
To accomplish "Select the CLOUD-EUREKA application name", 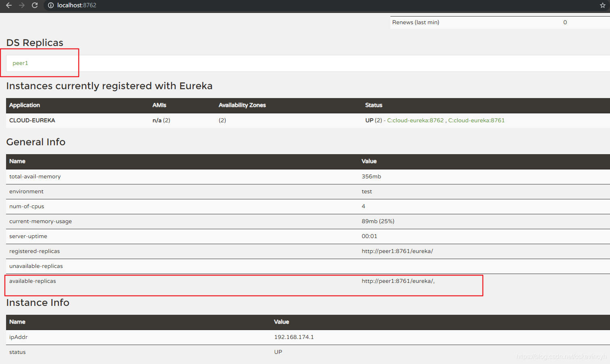I will (32, 120).
